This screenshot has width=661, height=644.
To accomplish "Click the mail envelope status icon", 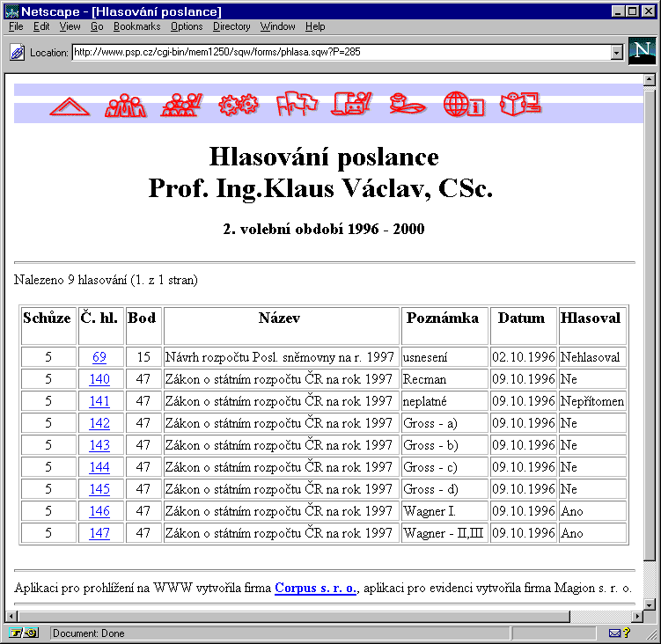I will [614, 633].
